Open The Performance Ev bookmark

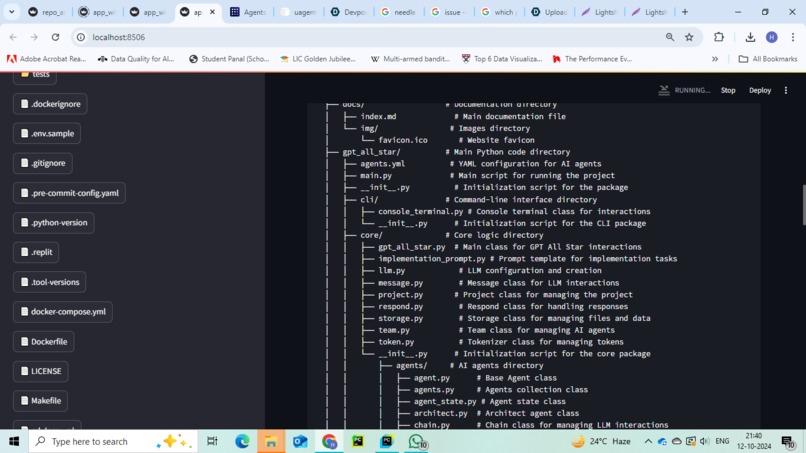coord(592,59)
